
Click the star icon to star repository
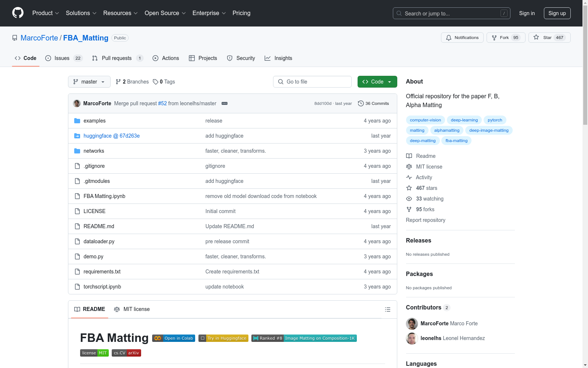pyautogui.click(x=536, y=37)
